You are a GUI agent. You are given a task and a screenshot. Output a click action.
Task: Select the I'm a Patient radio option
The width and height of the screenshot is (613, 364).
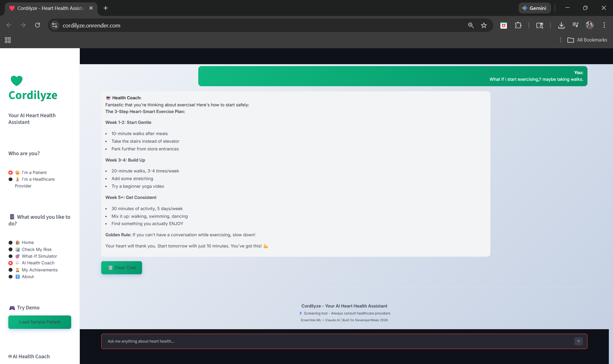point(11,173)
